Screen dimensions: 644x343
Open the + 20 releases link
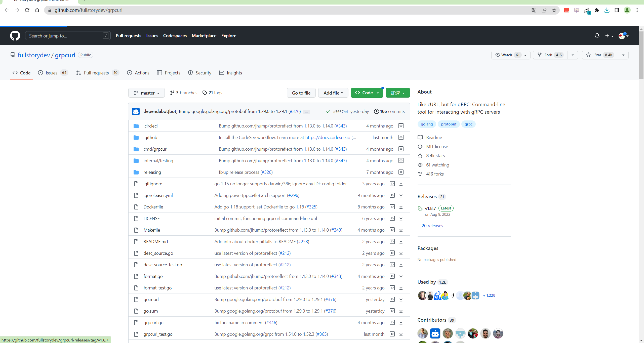pos(430,226)
